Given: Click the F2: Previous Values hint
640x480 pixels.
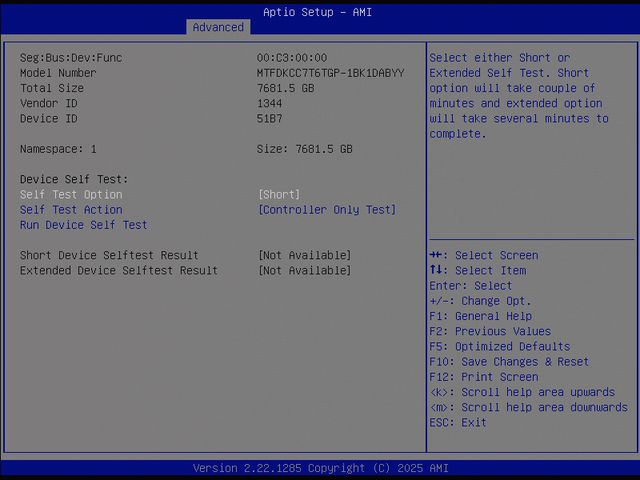Looking at the screenshot, I should (x=490, y=331).
